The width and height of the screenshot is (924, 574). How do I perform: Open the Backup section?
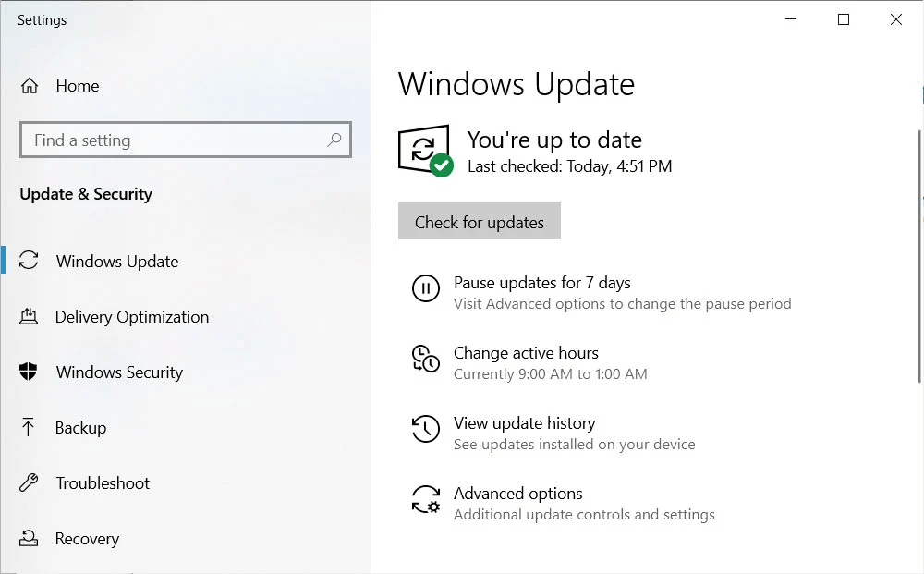click(80, 427)
